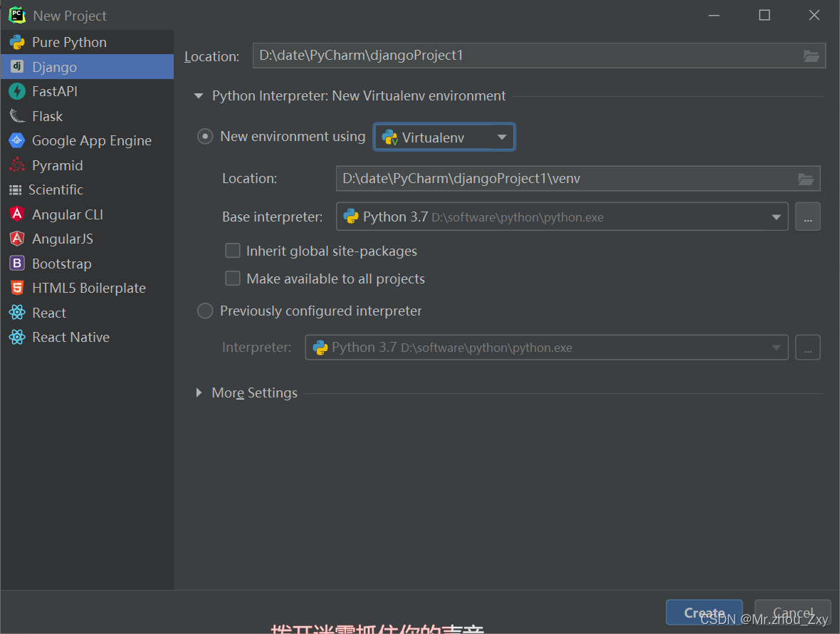
Task: Browse for project location folder icon
Action: tap(811, 56)
